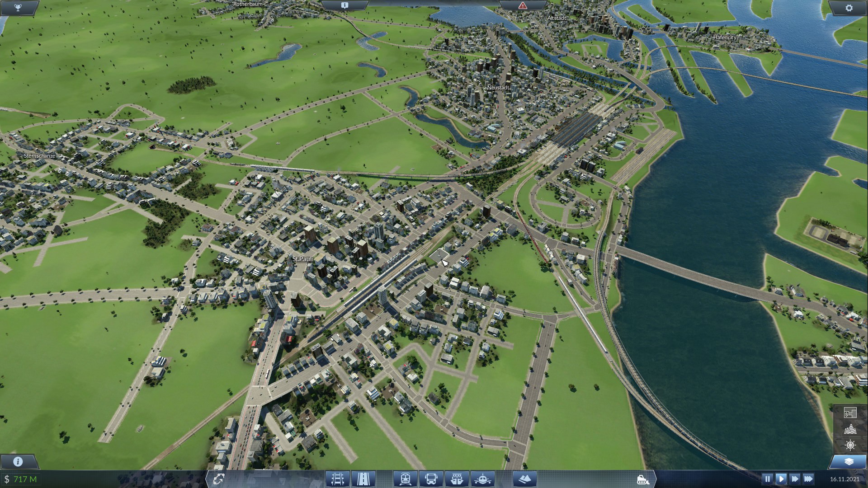This screenshot has height=488, width=868.
Task: Open the train vehicle menu
Action: click(x=405, y=479)
